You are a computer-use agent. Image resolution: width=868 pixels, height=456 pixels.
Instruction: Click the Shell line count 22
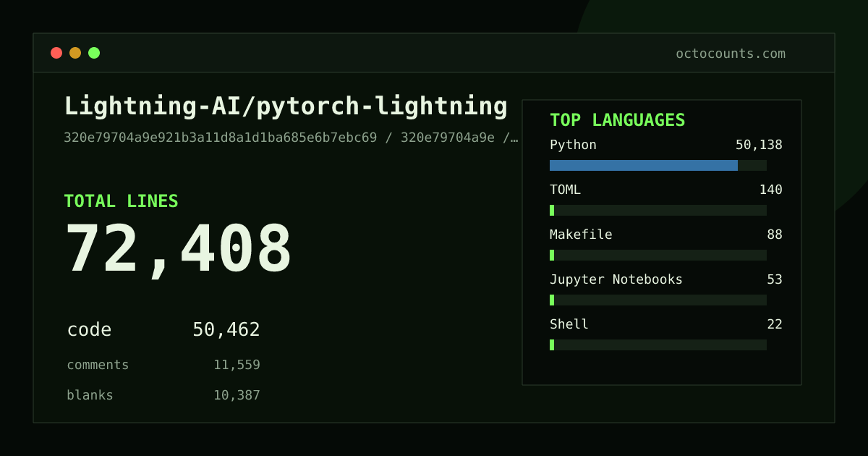click(x=775, y=324)
